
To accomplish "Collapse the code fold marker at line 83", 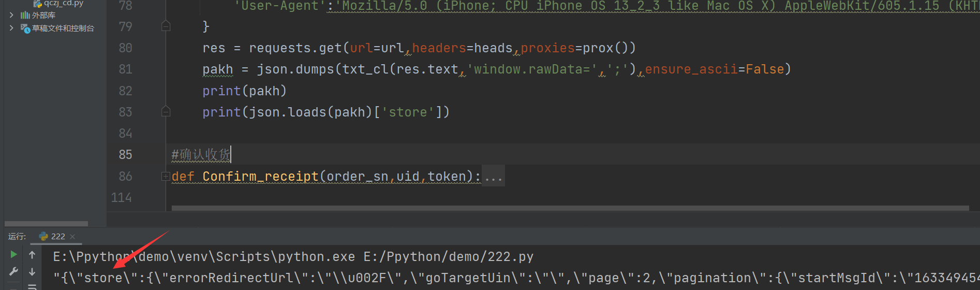I will pos(166,111).
